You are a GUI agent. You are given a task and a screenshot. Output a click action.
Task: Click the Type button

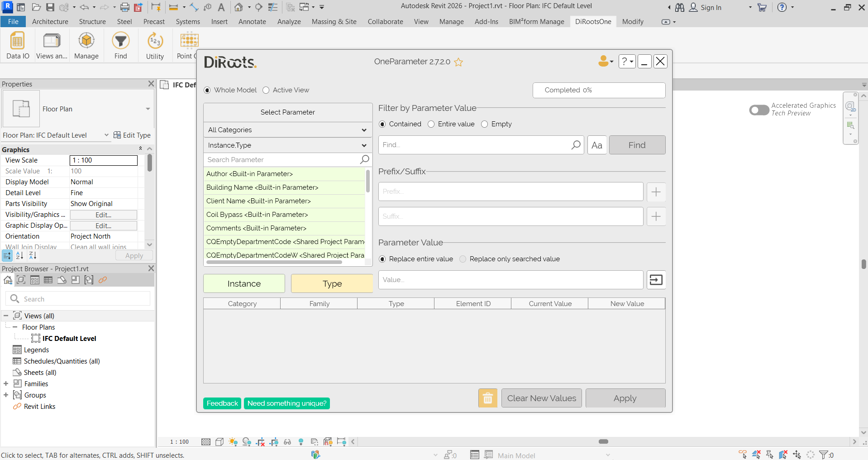click(332, 283)
